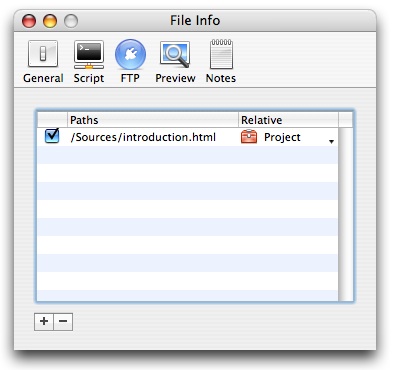This screenshot has height=370, width=396.
Task: Open the Project relative popup menu
Action: pyautogui.click(x=288, y=137)
